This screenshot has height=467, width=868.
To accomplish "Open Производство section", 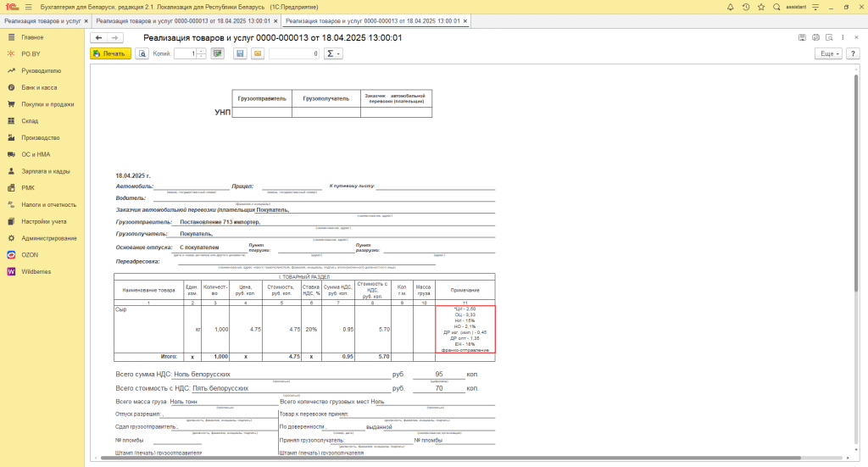I will click(x=42, y=138).
